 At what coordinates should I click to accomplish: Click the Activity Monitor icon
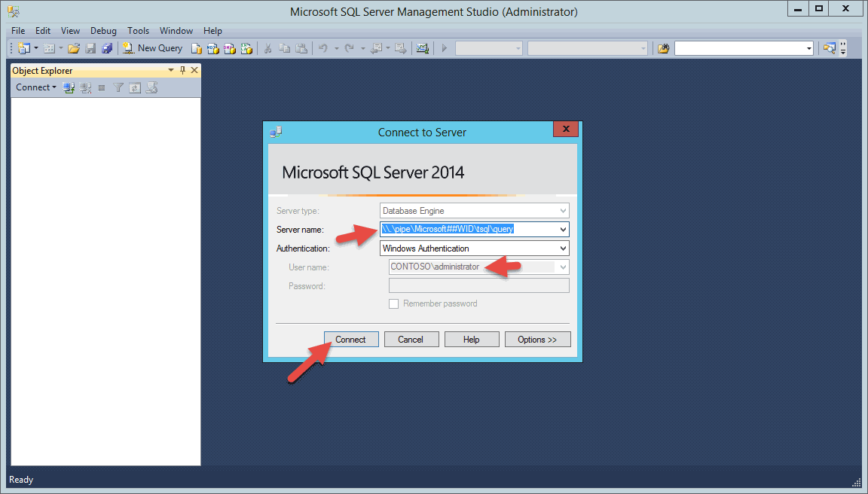click(423, 49)
